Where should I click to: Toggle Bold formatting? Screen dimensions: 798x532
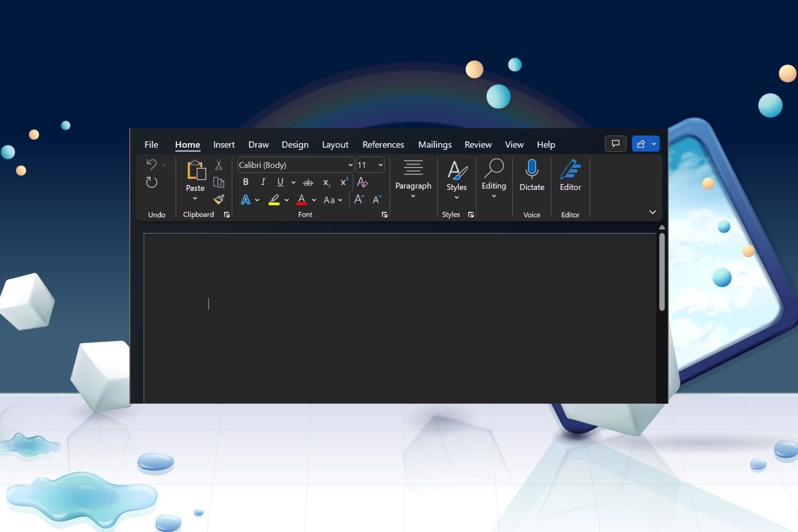pyautogui.click(x=246, y=182)
